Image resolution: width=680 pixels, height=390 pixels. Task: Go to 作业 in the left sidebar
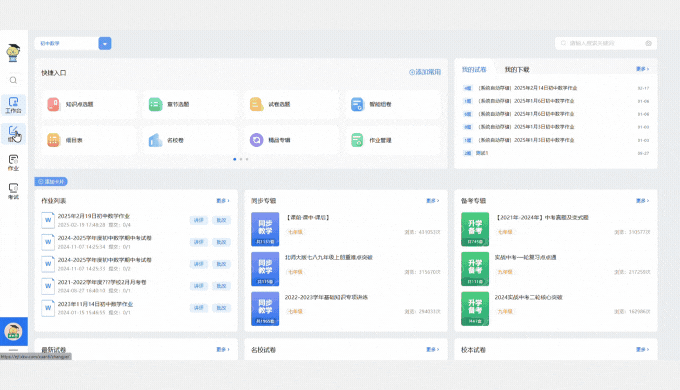coord(13,163)
